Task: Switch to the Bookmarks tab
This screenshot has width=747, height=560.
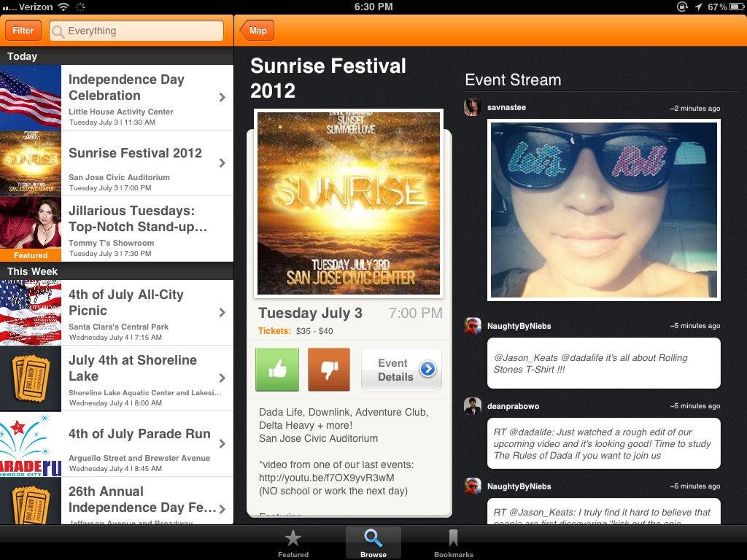Action: coord(453,543)
